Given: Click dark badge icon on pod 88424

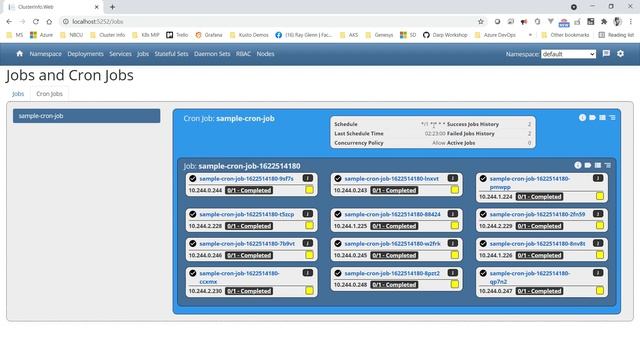Looking at the screenshot, I should click(453, 214).
